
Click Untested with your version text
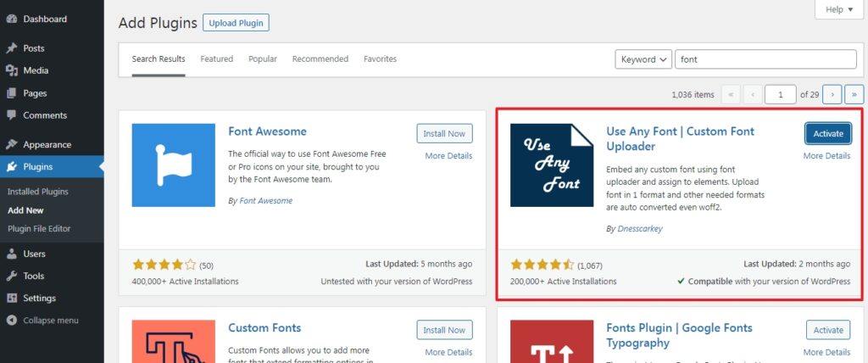(x=397, y=282)
